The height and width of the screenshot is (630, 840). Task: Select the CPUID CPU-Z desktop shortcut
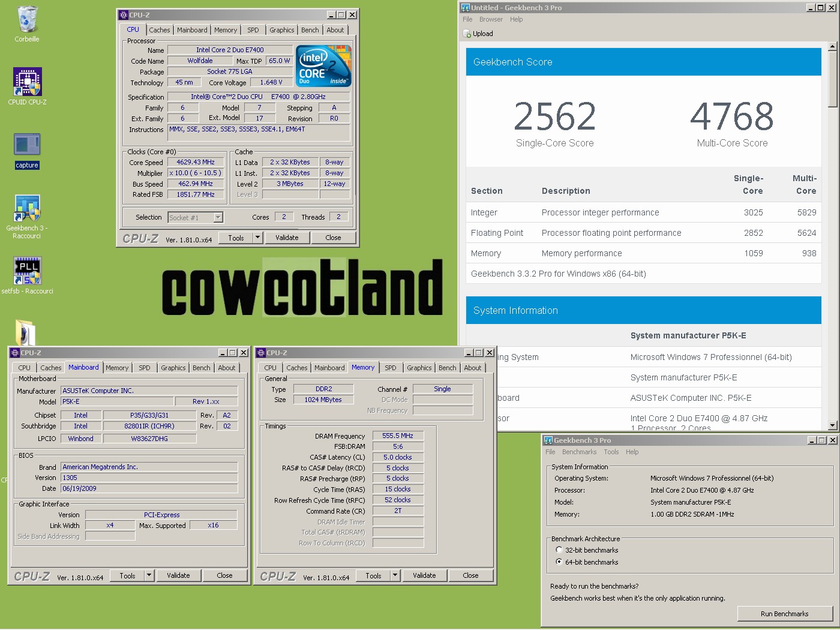[27, 82]
